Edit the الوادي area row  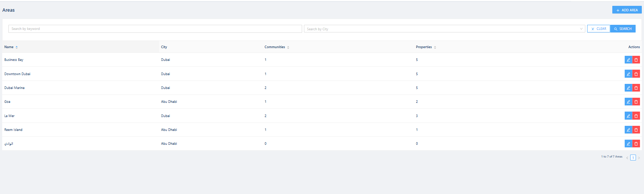(628, 144)
